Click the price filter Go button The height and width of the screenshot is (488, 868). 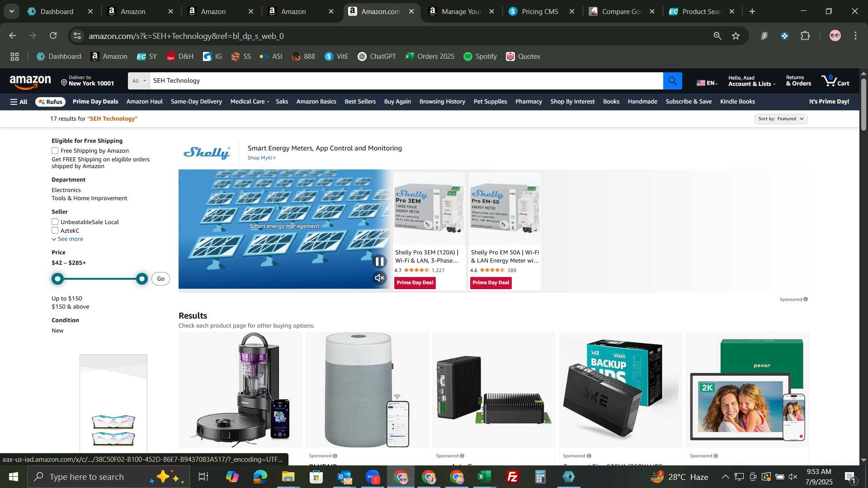[x=160, y=279]
